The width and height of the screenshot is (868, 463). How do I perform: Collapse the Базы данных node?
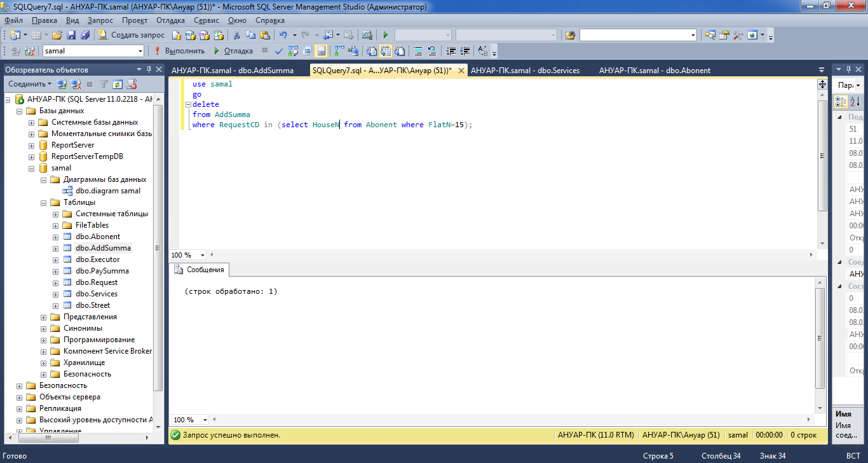(x=20, y=111)
